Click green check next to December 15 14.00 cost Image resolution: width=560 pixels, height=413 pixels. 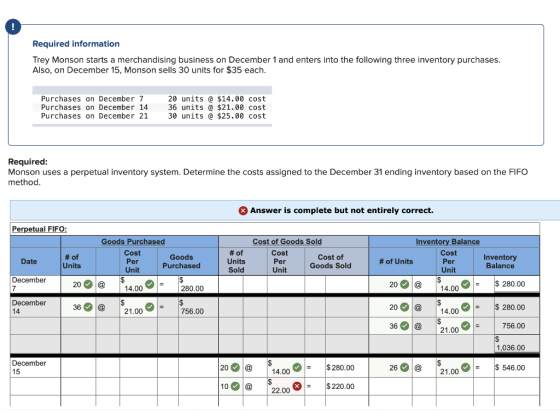coord(297,367)
